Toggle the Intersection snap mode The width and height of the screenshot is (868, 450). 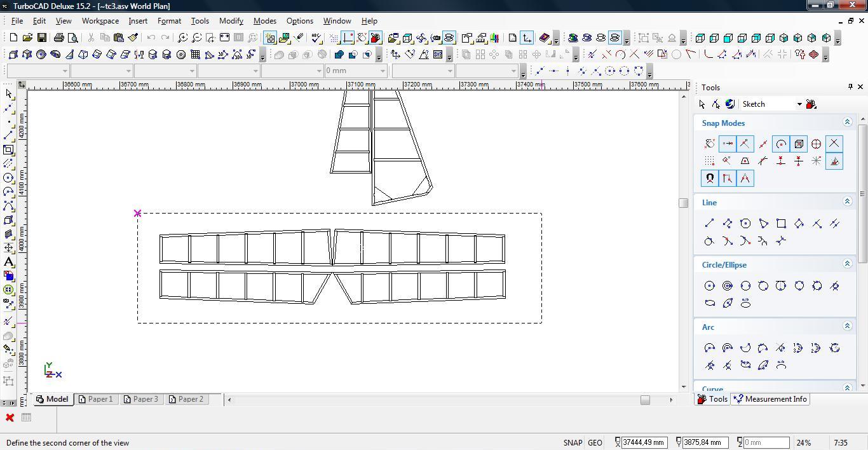click(x=834, y=144)
